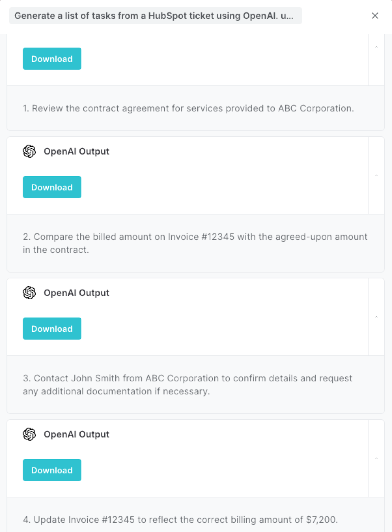Select task 1 about reviewing the contract agreement
392x532 pixels.
point(188,108)
